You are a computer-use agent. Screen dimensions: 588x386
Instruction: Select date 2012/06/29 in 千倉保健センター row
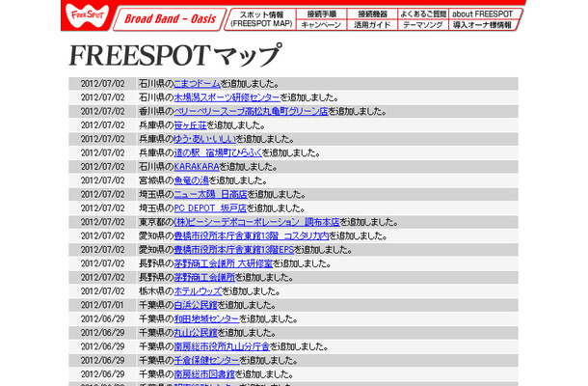[103, 361]
